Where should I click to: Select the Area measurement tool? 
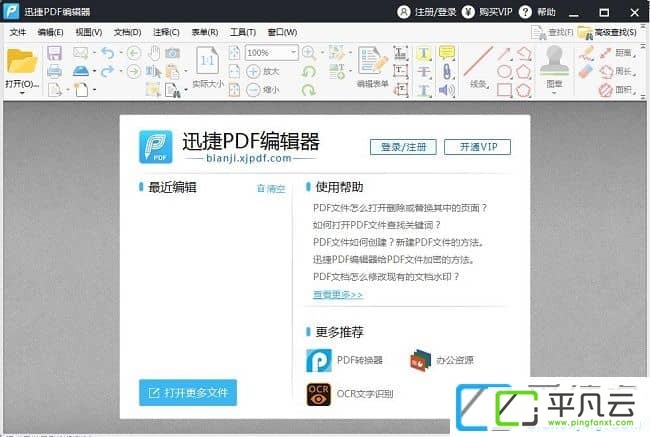pyautogui.click(x=618, y=90)
